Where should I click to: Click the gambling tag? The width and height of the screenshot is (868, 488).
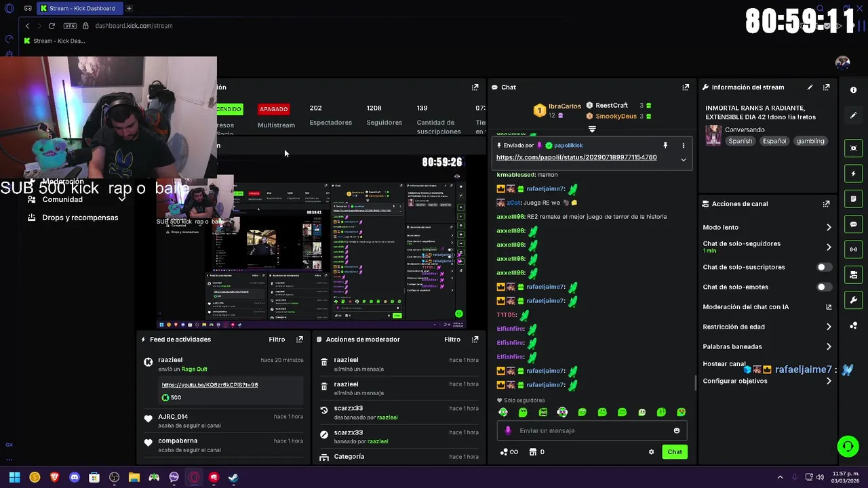coord(810,141)
